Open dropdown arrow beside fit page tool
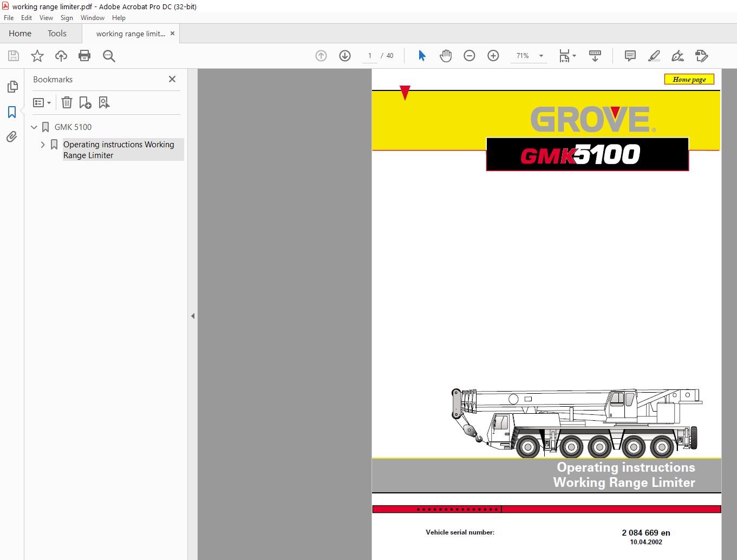This screenshot has height=560, width=737. 575,56
